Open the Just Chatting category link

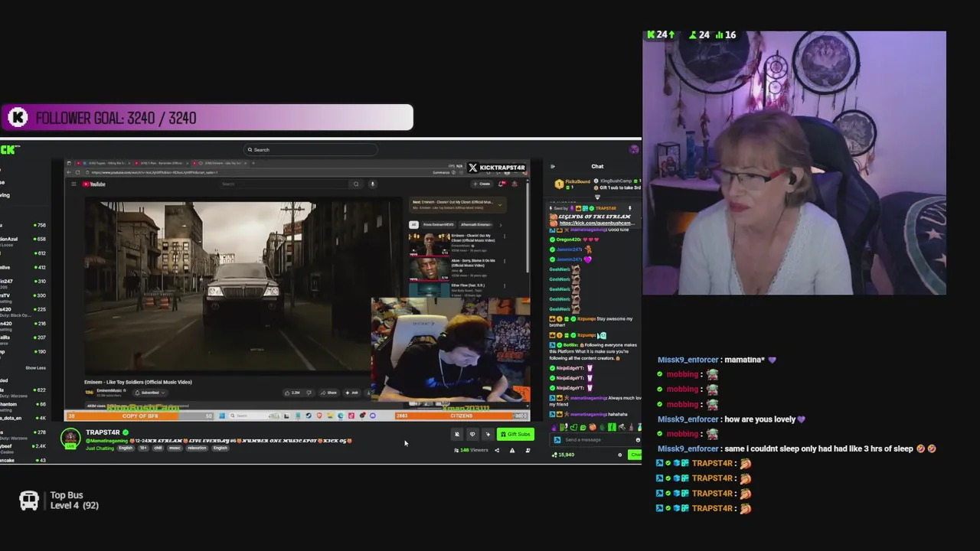[100, 448]
